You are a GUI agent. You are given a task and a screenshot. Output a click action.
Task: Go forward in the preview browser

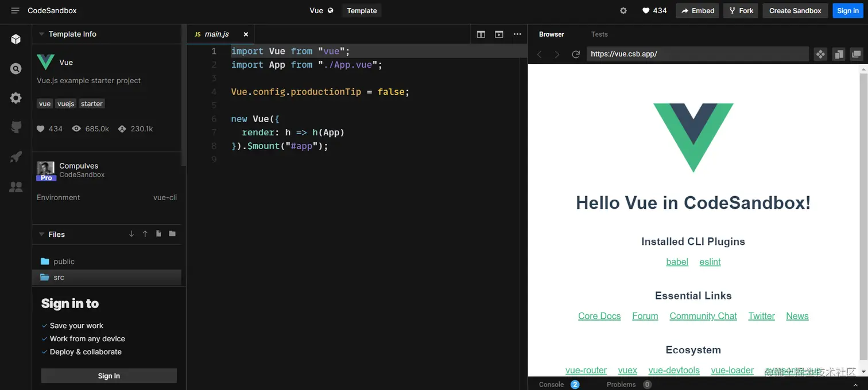pos(557,54)
